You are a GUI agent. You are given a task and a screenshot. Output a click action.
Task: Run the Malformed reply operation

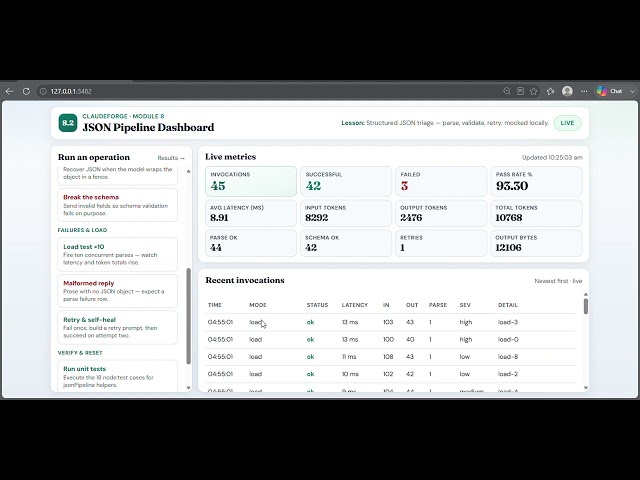118,291
